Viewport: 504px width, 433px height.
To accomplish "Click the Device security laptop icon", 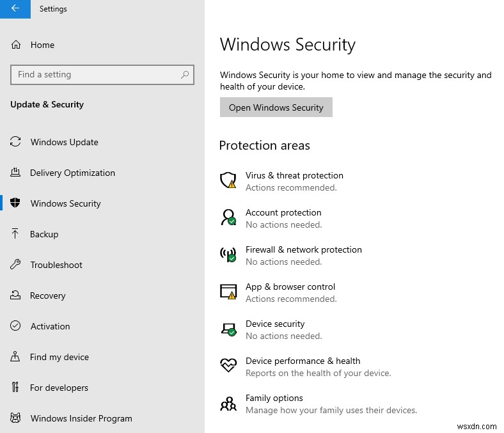I will pyautogui.click(x=229, y=329).
